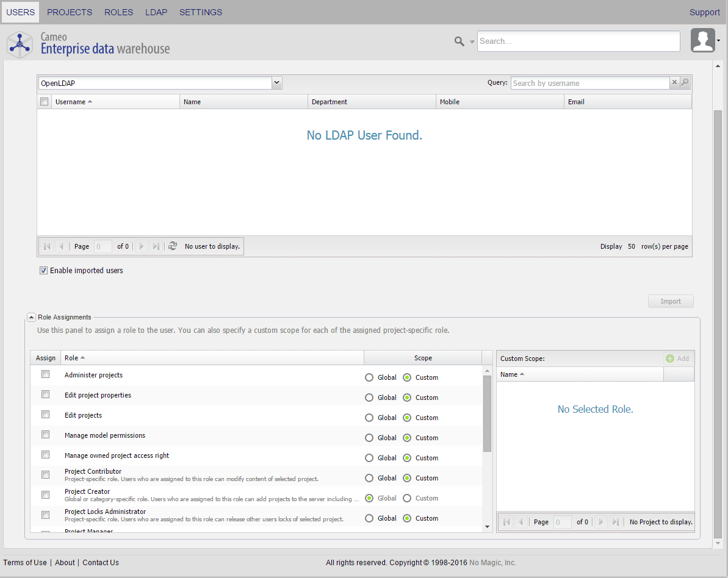
Task: Click the Search by username field
Action: [x=589, y=83]
